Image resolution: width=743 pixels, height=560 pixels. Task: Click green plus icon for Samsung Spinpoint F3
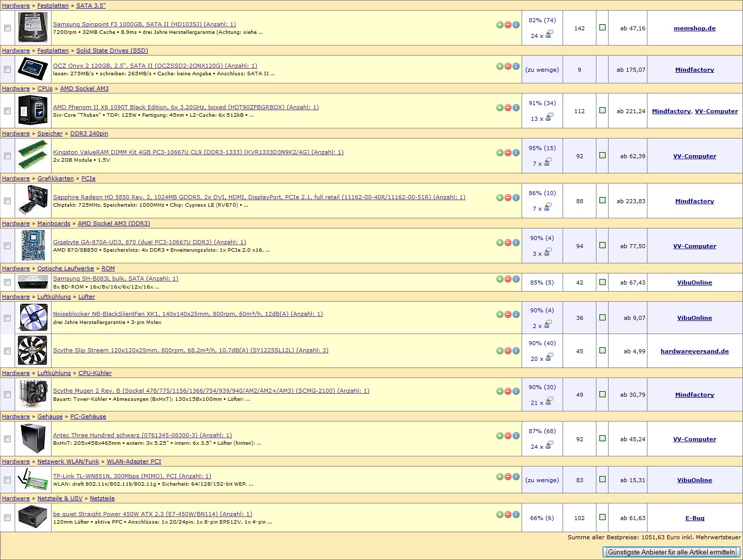pos(499,25)
